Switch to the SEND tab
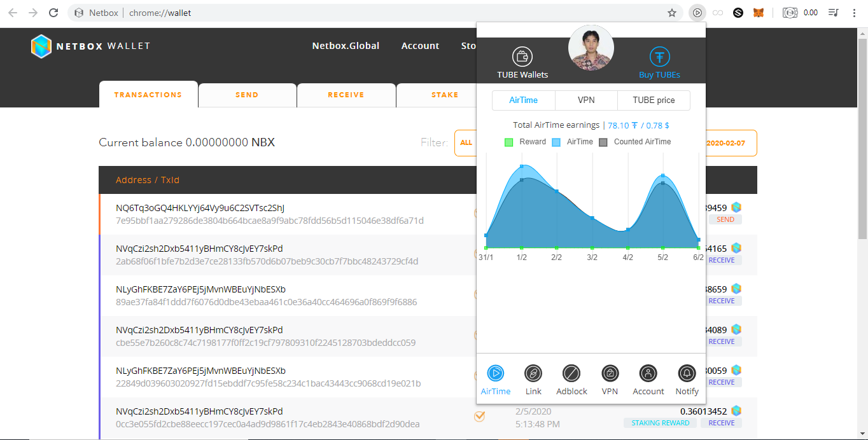The width and height of the screenshot is (868, 440). coord(247,95)
